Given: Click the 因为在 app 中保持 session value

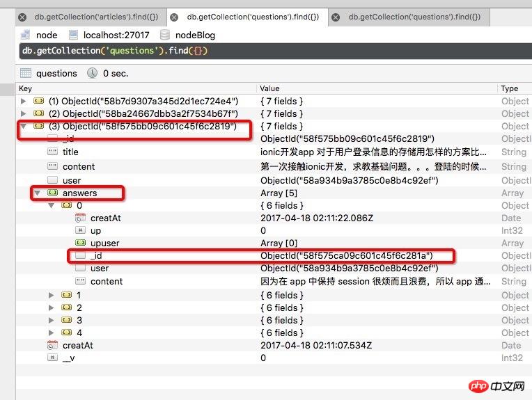Looking at the screenshot, I should coord(375,281).
